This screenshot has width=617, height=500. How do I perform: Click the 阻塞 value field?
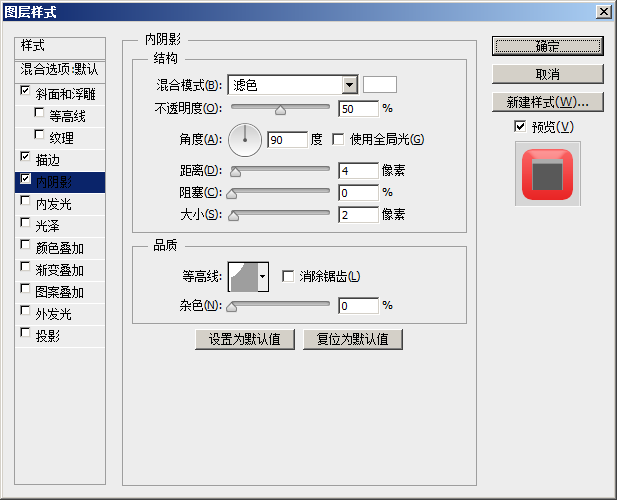(358, 193)
